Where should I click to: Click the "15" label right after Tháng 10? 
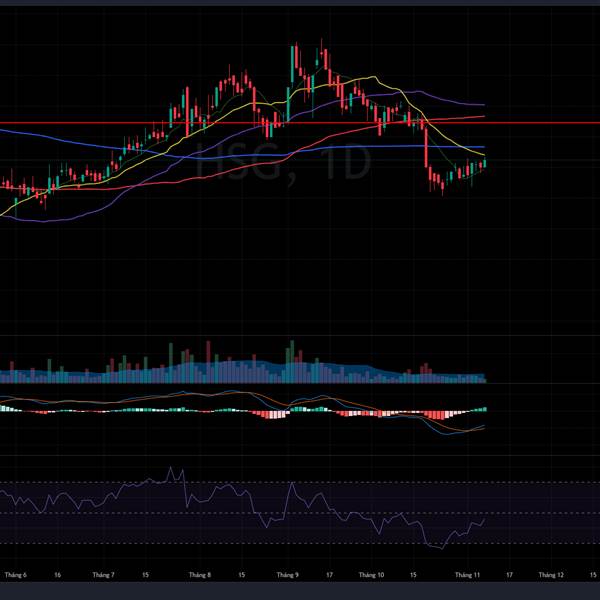click(413, 575)
